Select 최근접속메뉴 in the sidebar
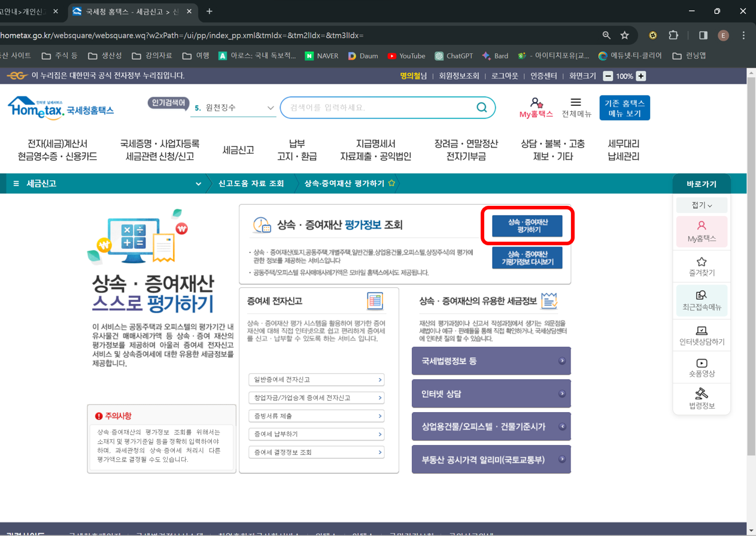This screenshot has width=756, height=536. [701, 300]
